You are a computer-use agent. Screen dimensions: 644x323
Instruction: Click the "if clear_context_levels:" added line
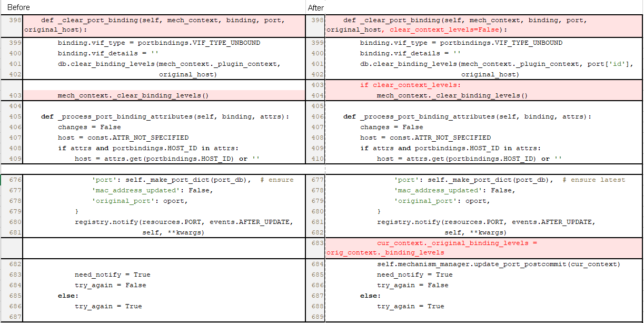[x=410, y=85]
